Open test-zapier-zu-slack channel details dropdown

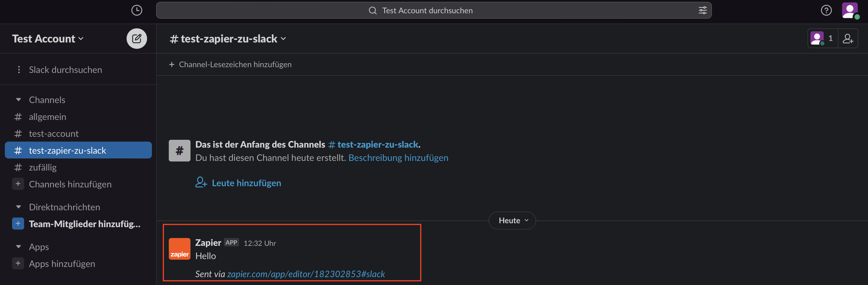point(228,39)
